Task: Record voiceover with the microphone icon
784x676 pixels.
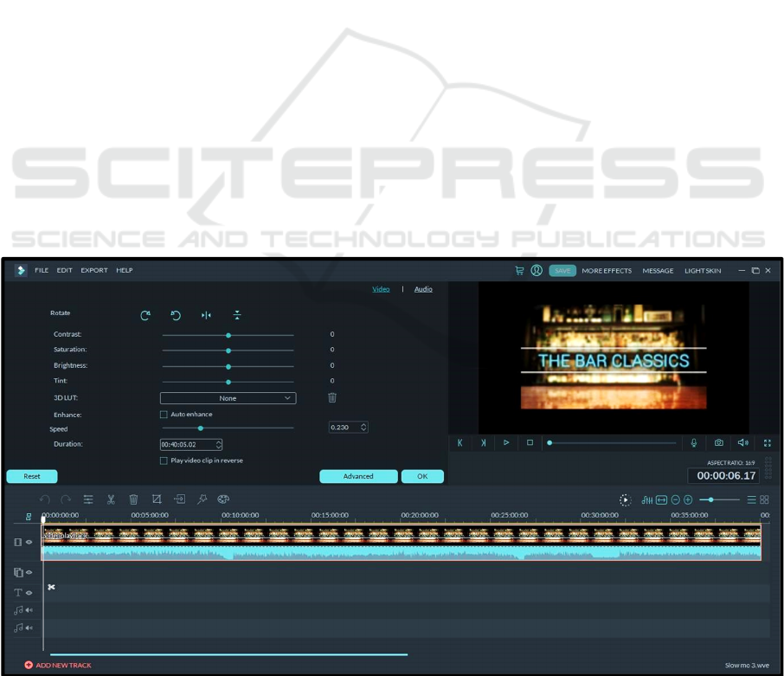Action: coord(694,443)
